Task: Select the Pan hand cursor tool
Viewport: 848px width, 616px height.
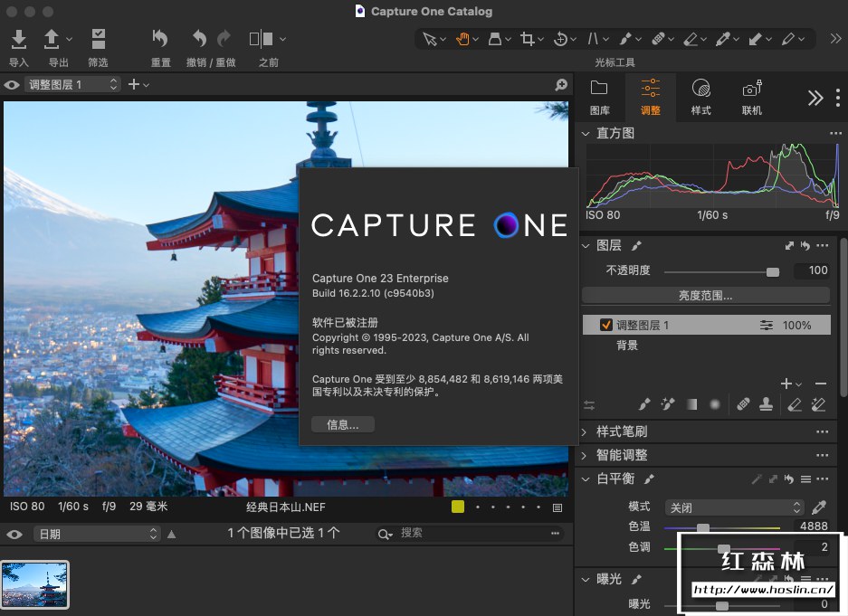Action: coord(462,39)
